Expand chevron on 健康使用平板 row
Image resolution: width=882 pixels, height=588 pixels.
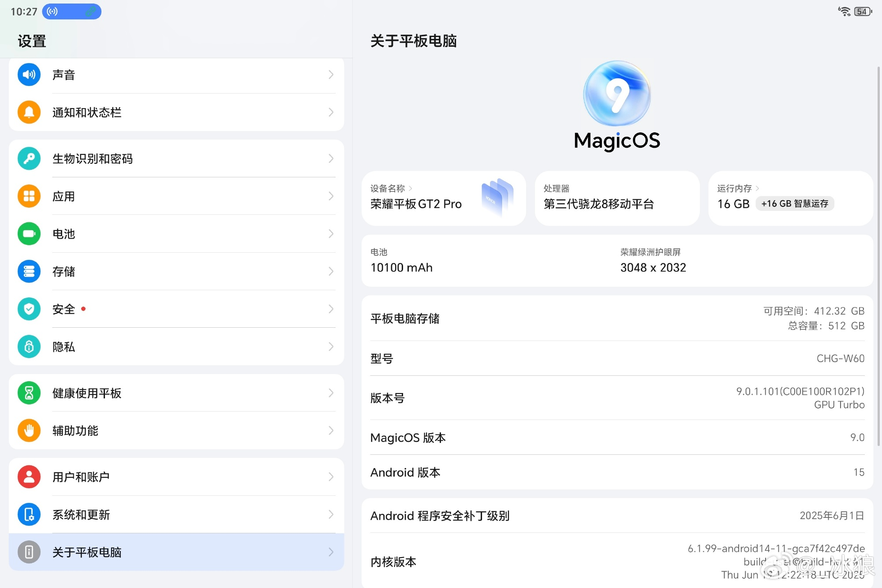[x=331, y=393]
